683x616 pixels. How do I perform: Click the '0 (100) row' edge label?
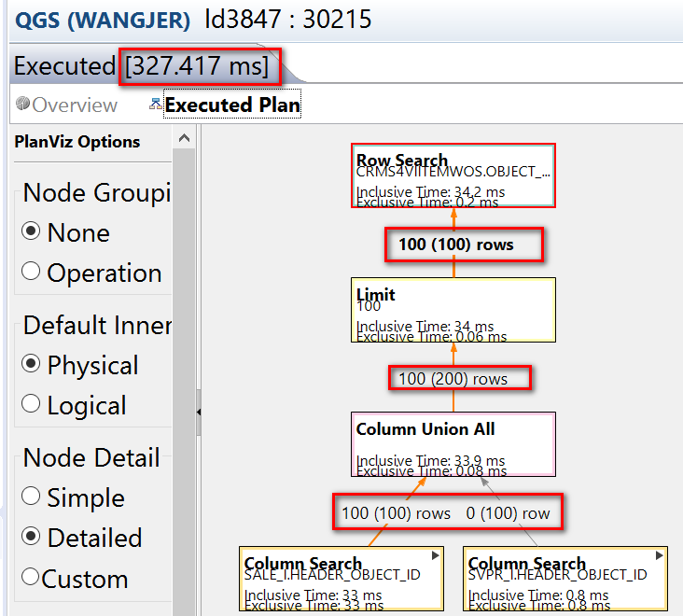(508, 513)
